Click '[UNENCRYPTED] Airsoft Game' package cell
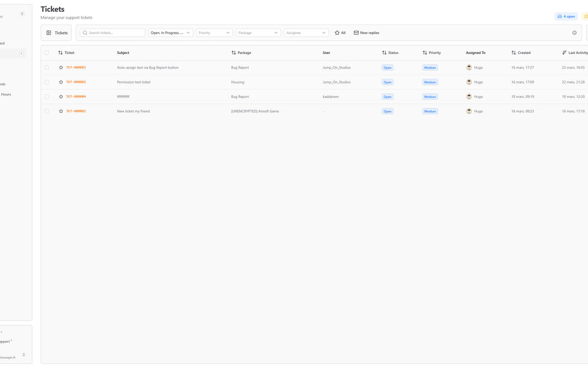The image size is (588, 368). pyautogui.click(x=255, y=111)
